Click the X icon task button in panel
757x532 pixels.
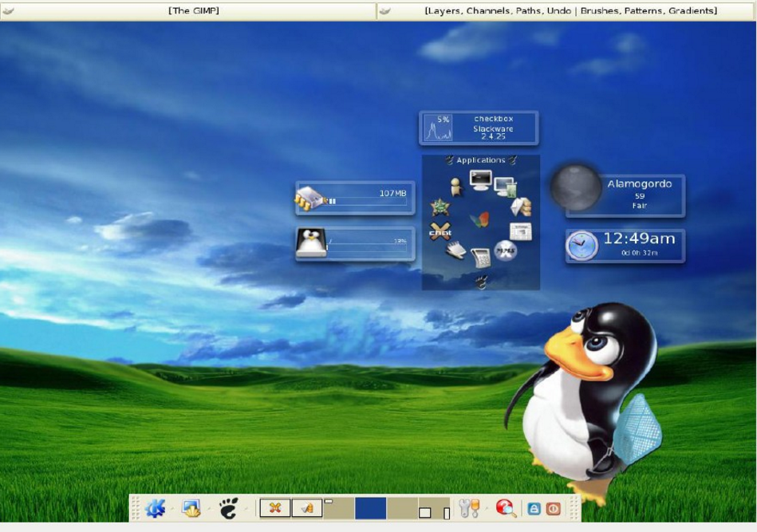275,508
